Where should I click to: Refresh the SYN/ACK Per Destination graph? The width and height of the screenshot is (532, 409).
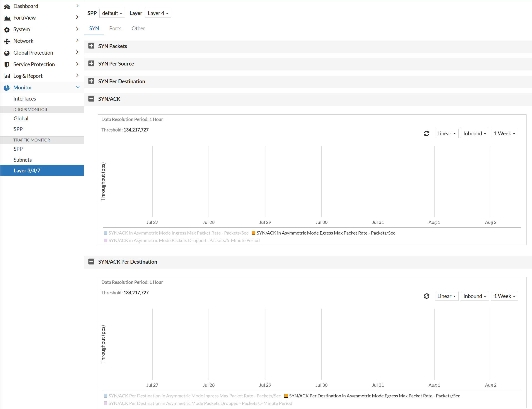(x=427, y=296)
